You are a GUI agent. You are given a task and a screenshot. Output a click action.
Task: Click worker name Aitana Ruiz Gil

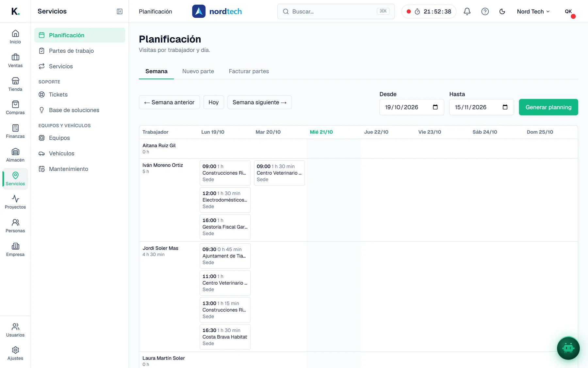[x=159, y=146]
